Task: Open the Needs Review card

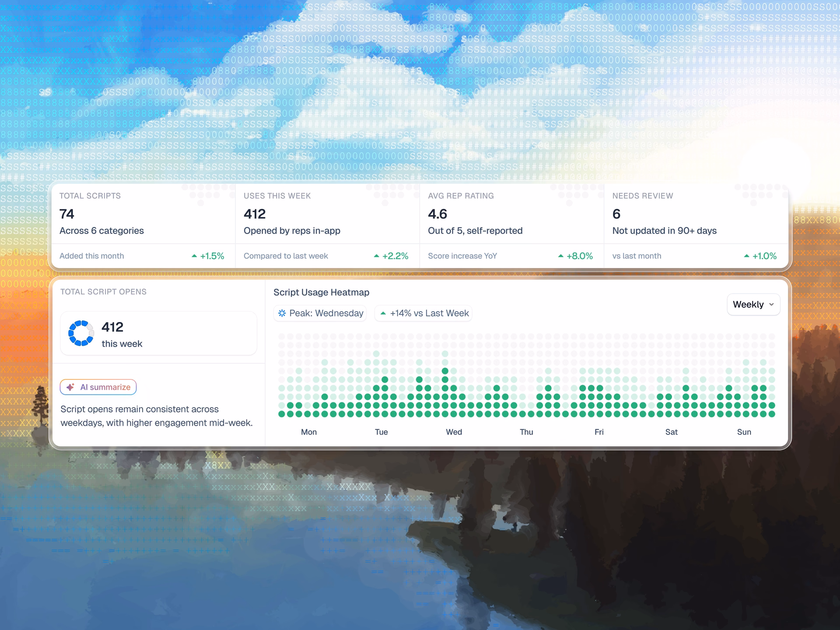Action: click(x=696, y=226)
